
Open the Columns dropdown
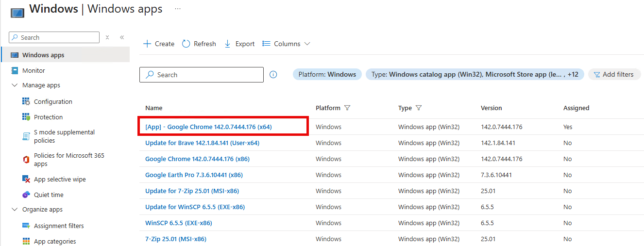pos(286,44)
